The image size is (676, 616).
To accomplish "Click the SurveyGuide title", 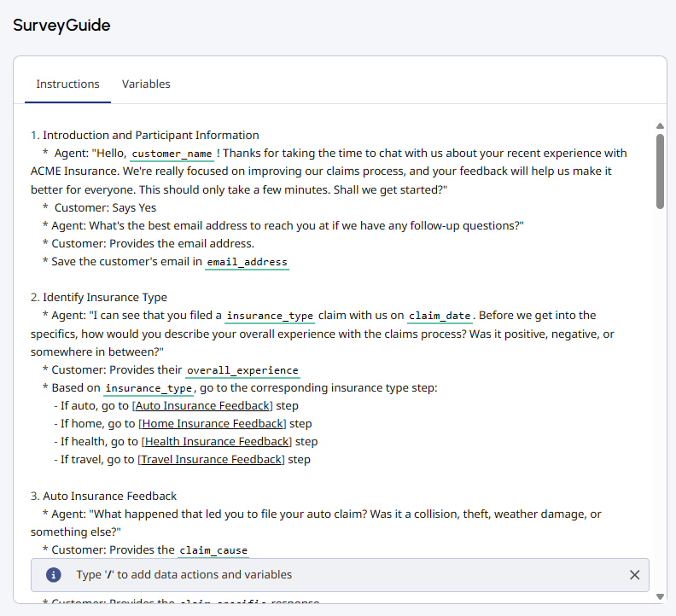I will tap(61, 25).
